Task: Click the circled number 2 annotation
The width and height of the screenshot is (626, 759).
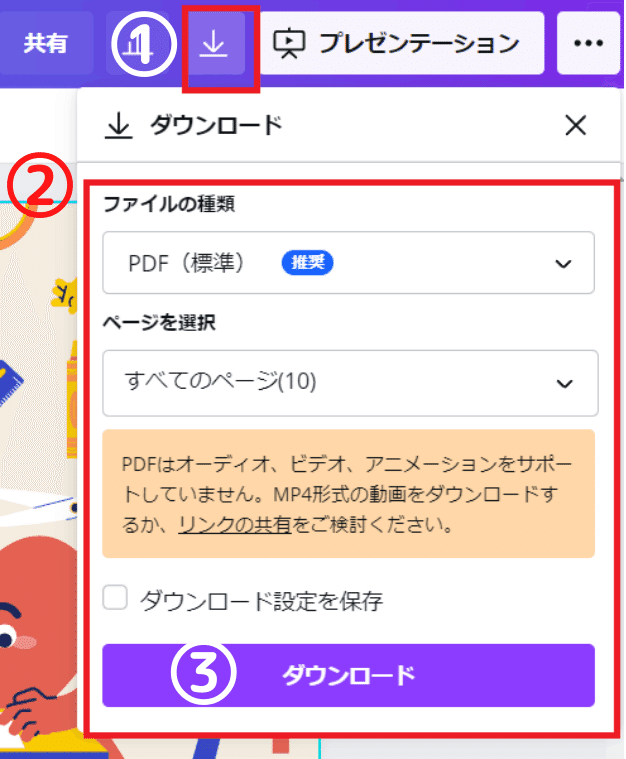Action: click(x=40, y=185)
